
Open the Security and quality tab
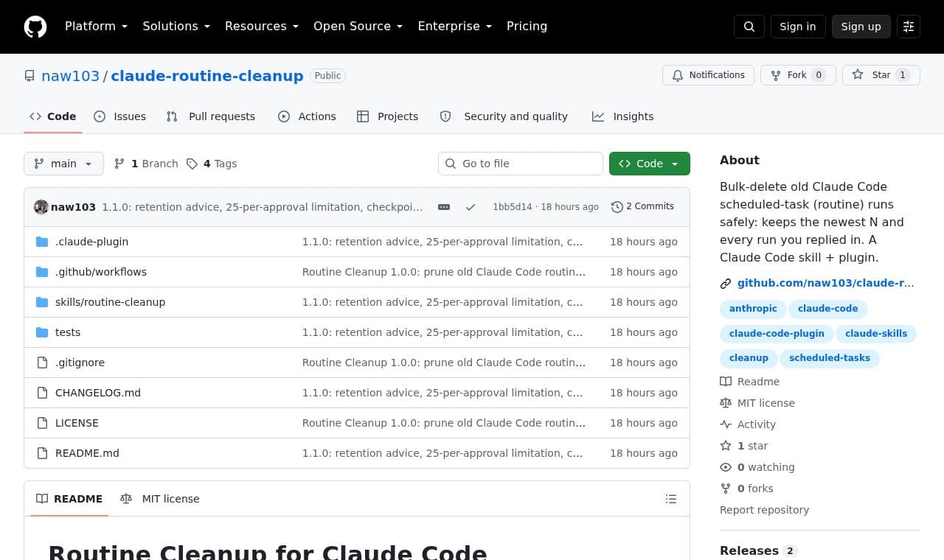tap(504, 116)
